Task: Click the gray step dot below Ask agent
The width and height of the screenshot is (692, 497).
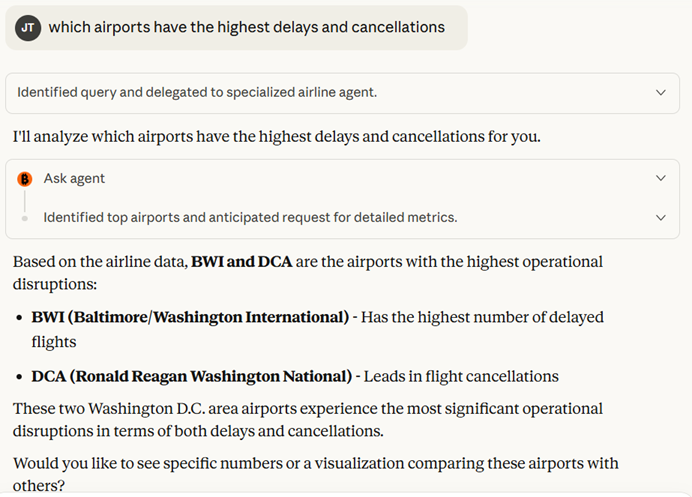Action: coord(25,217)
